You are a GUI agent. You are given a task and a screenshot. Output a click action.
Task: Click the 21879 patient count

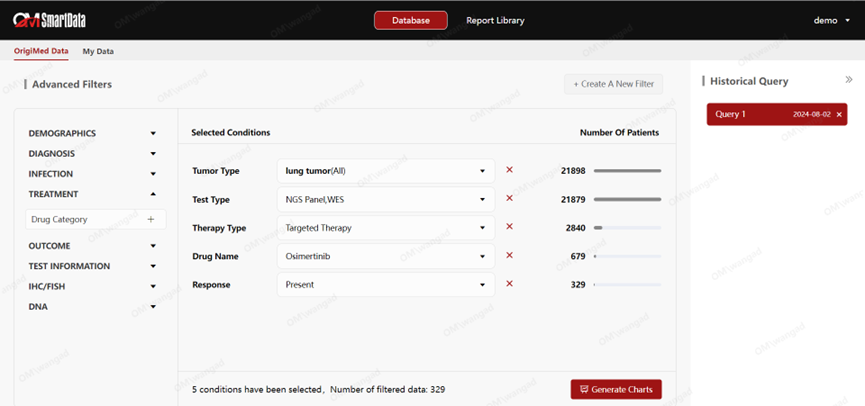[x=573, y=200]
